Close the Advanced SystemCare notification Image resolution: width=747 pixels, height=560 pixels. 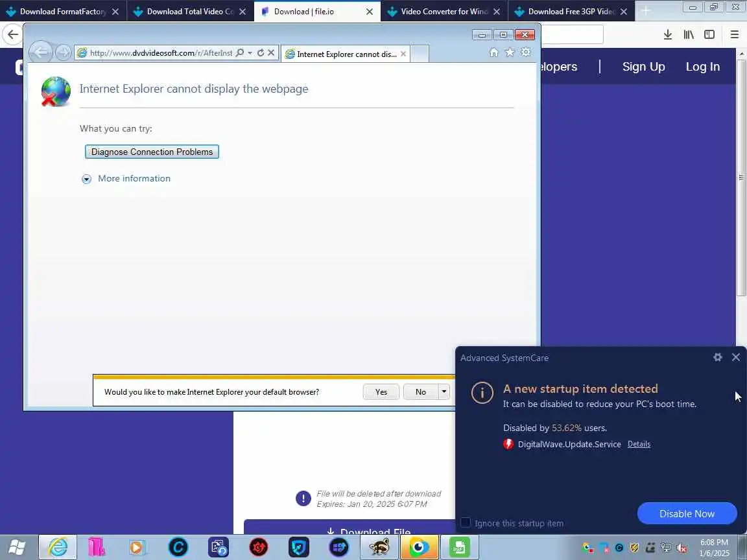coord(735,357)
